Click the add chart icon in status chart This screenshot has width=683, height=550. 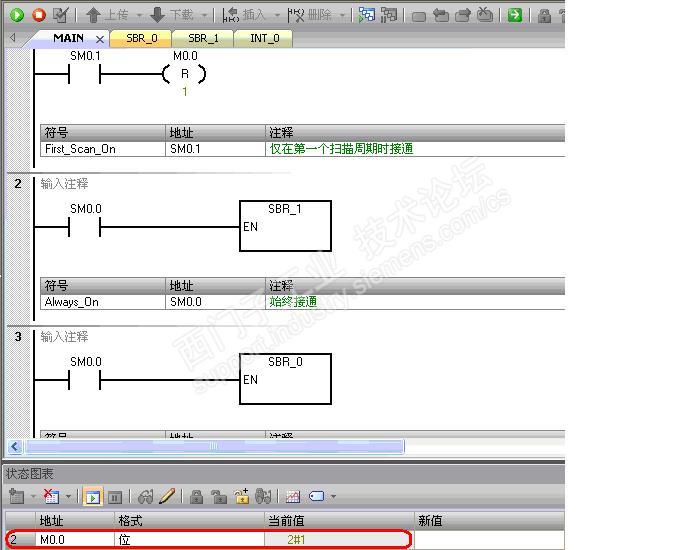pyautogui.click(x=17, y=496)
